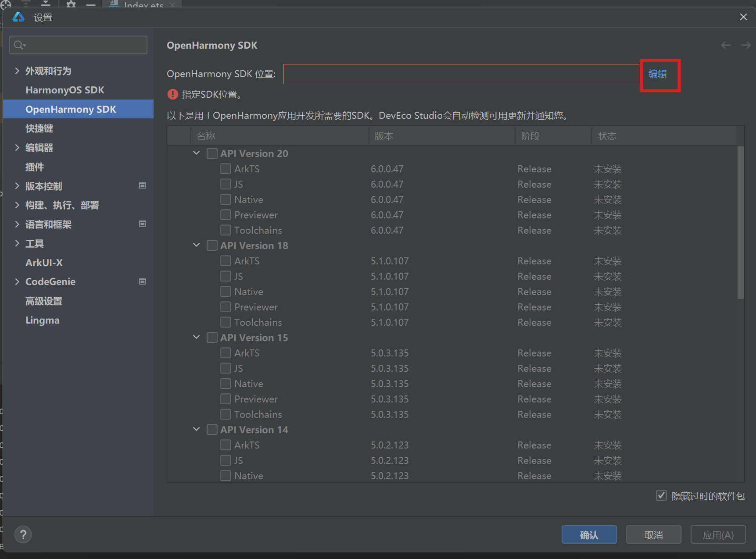Expand the 外观和行为 settings section
The image size is (756, 559).
(x=17, y=71)
